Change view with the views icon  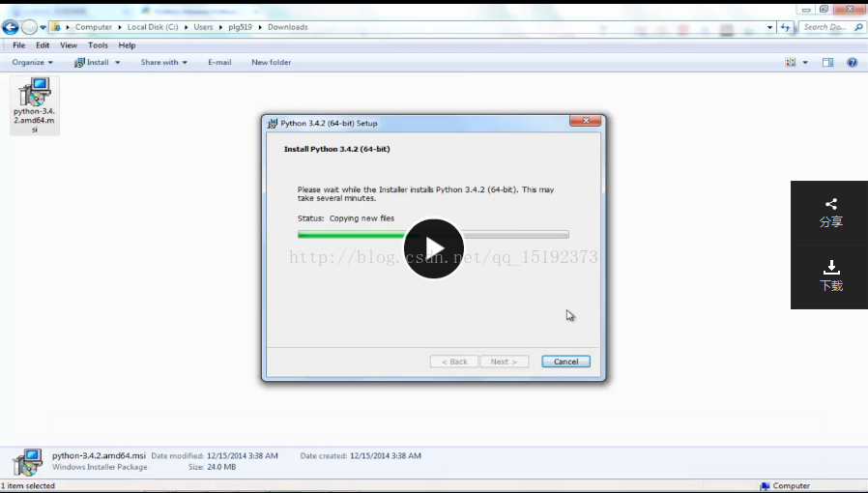tap(791, 63)
